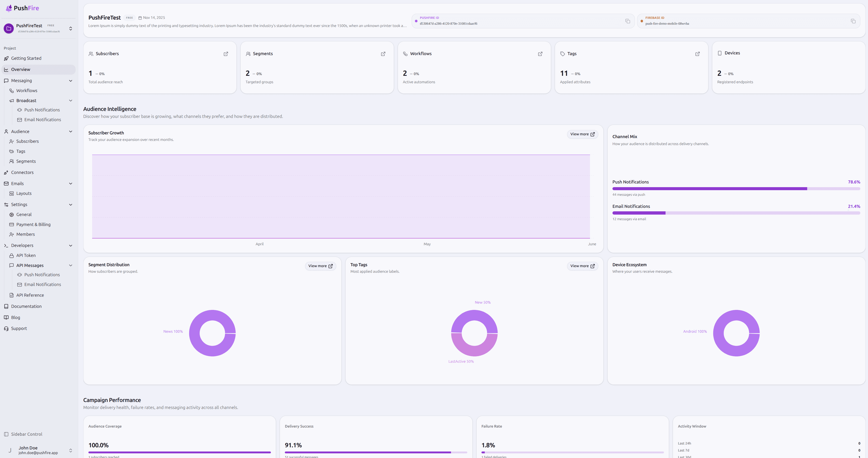Click the sidebar Tags label icon
868x458 pixels.
[11, 152]
